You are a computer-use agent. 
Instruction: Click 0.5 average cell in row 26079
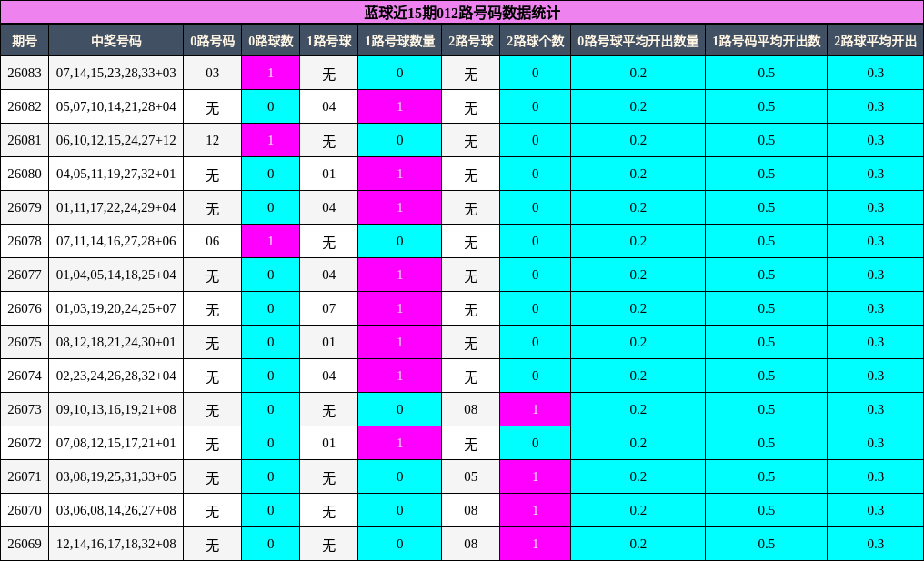pyautogui.click(x=766, y=207)
